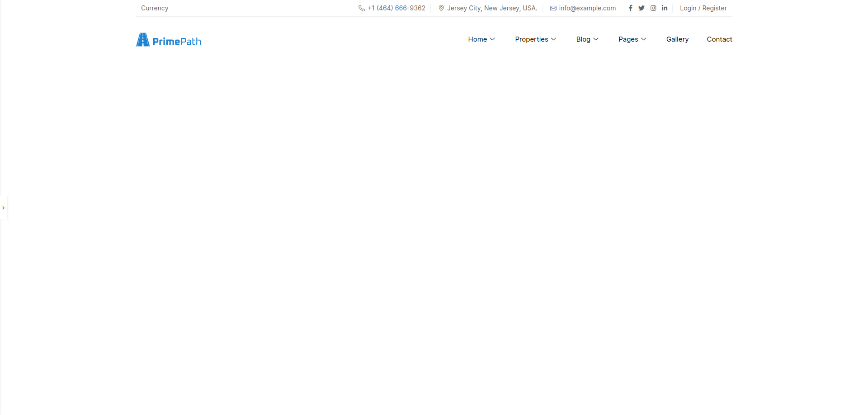Click the email envelope icon
The image size is (868, 415).
pyautogui.click(x=553, y=8)
